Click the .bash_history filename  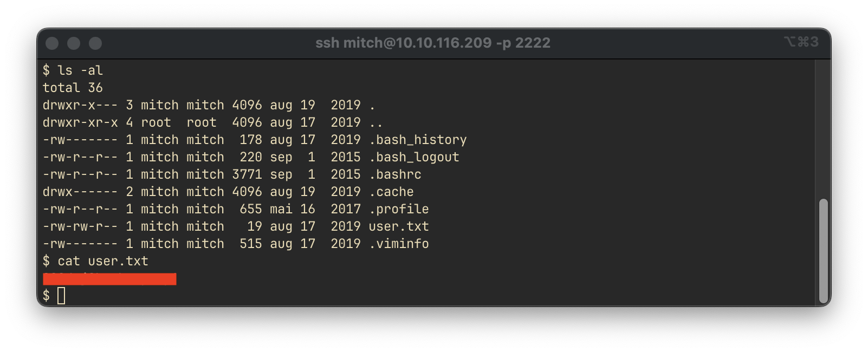418,140
